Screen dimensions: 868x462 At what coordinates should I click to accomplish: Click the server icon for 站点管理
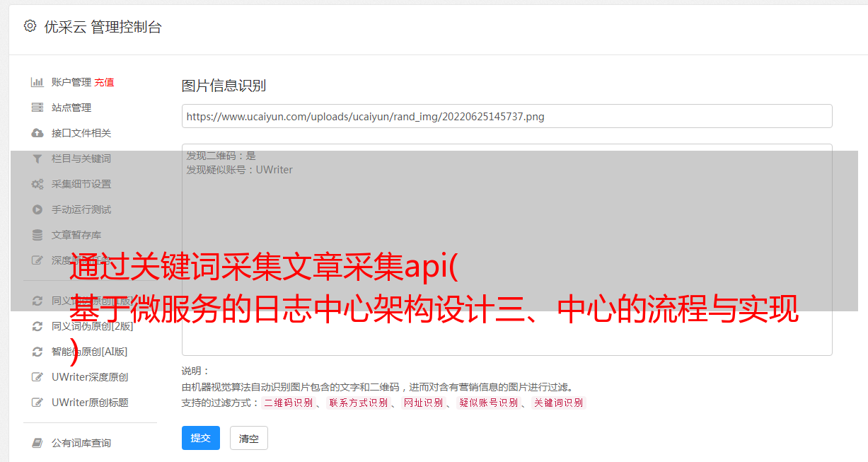click(x=37, y=108)
